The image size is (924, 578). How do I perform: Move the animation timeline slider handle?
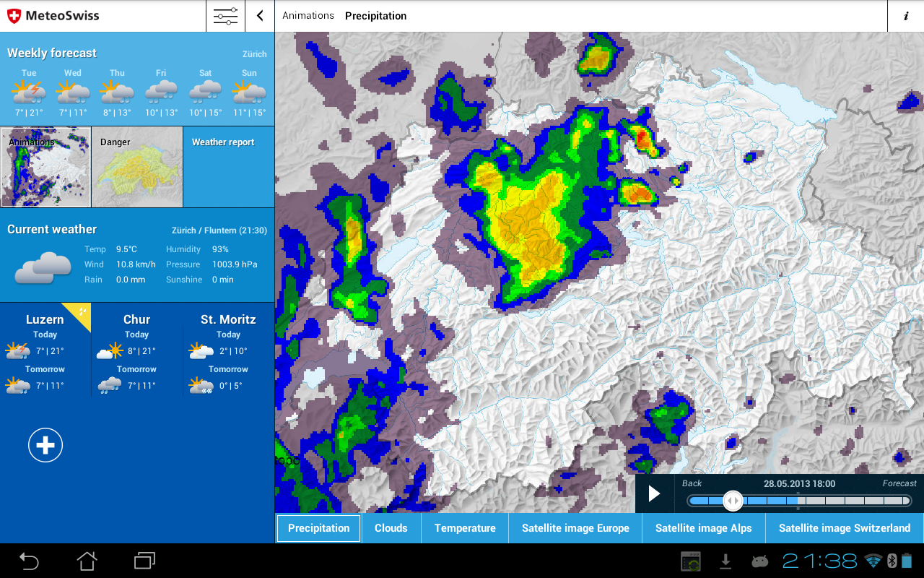(x=733, y=500)
